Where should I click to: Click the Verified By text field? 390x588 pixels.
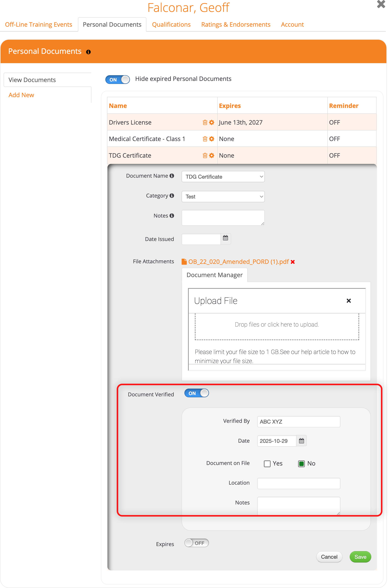pyautogui.click(x=298, y=422)
